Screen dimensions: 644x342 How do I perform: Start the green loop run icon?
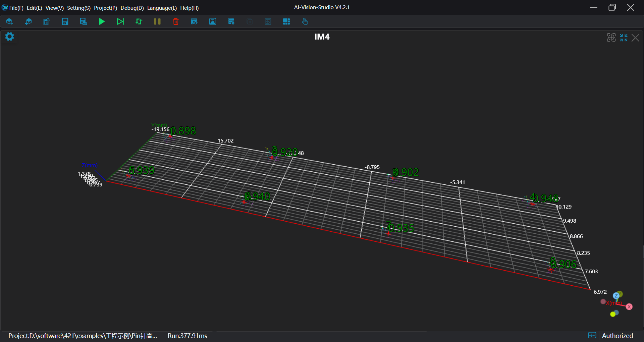pyautogui.click(x=139, y=22)
